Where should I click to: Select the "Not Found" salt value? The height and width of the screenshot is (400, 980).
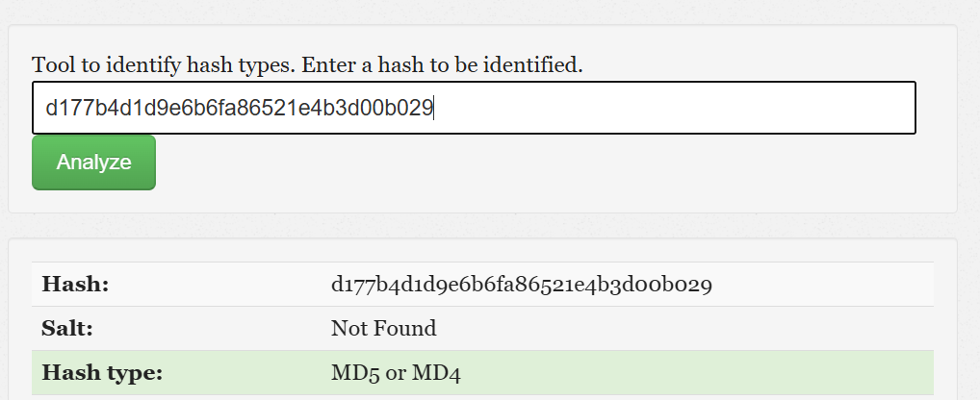[383, 328]
